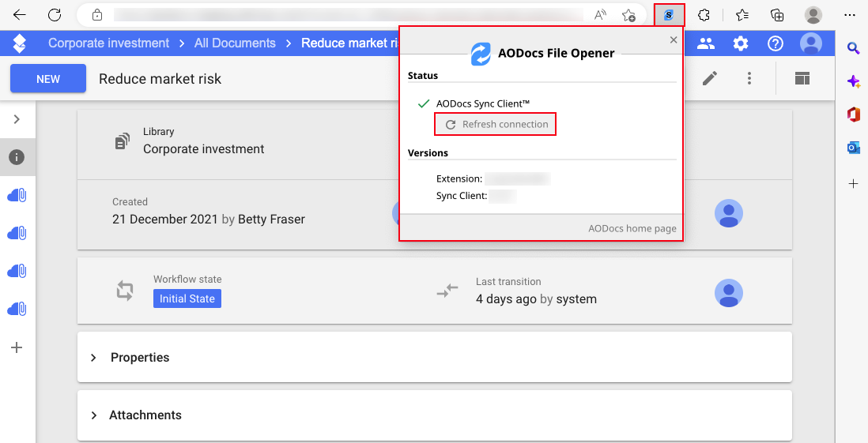Image resolution: width=868 pixels, height=443 pixels.
Task: Click the Betty Fraser creator name
Action: [x=271, y=219]
